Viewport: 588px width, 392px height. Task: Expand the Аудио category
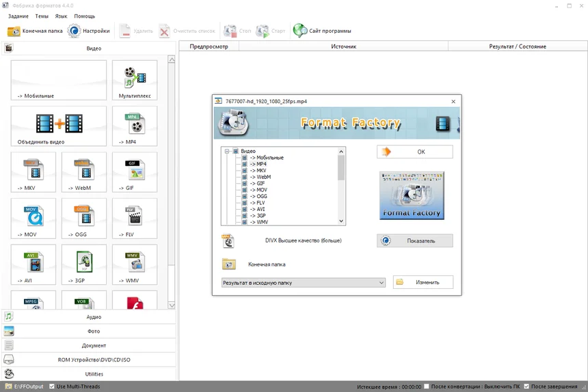pos(89,317)
